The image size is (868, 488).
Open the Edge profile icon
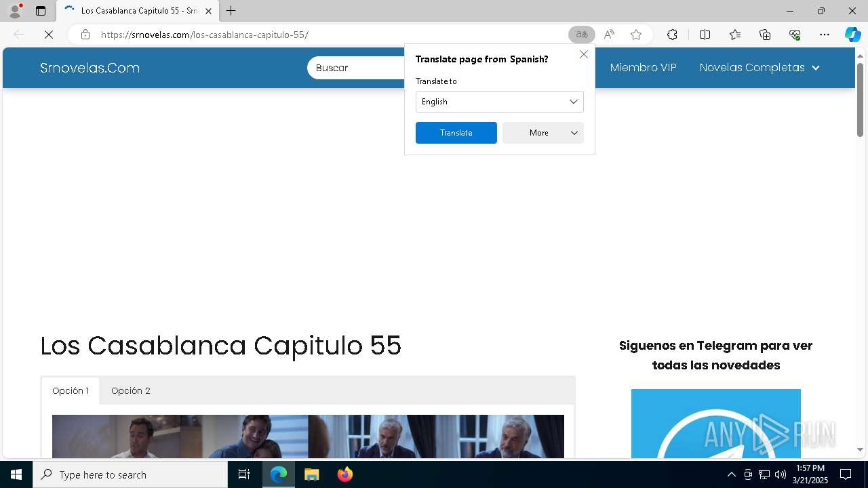point(14,11)
